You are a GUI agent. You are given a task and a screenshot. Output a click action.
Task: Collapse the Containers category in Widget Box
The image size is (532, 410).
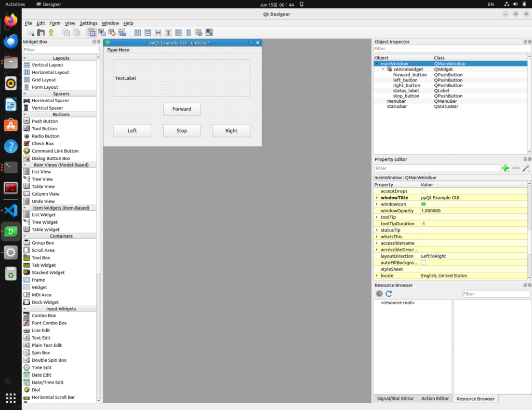click(x=25, y=236)
